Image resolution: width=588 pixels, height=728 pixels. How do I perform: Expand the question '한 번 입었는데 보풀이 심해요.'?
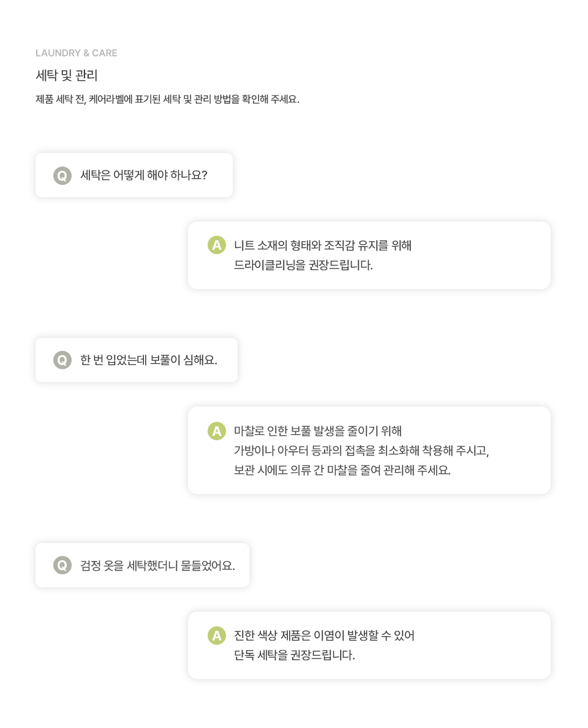click(137, 360)
